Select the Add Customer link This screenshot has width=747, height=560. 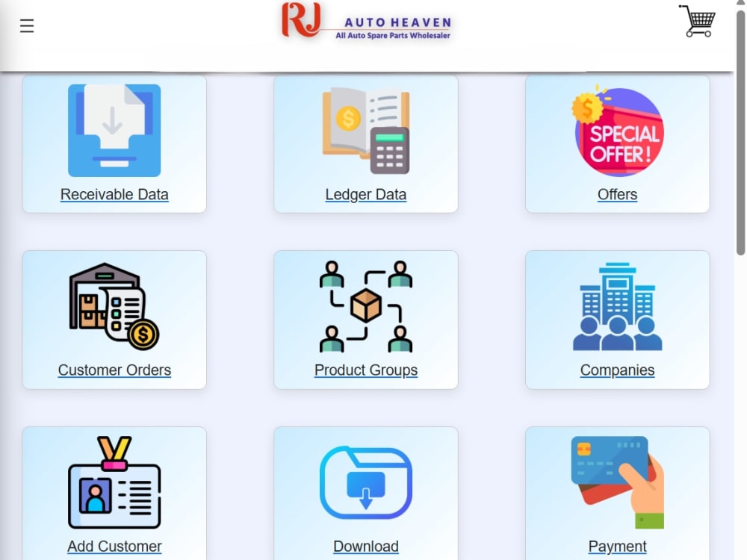(114, 547)
